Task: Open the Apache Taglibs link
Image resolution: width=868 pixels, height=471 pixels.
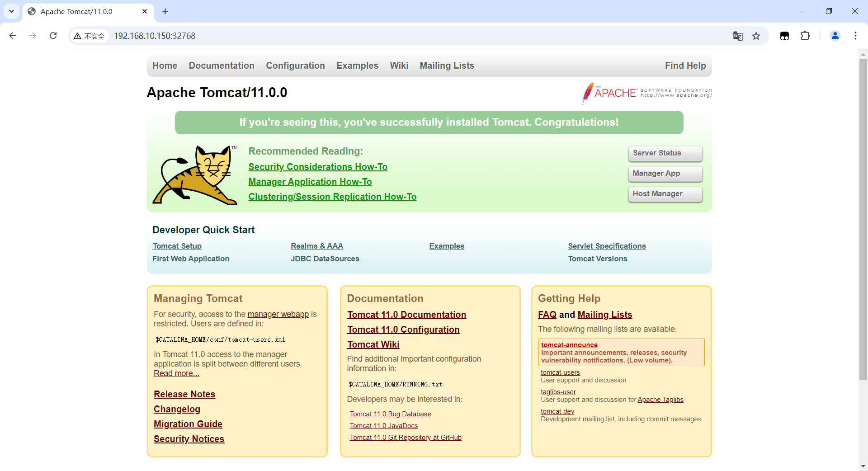Action: click(660, 400)
